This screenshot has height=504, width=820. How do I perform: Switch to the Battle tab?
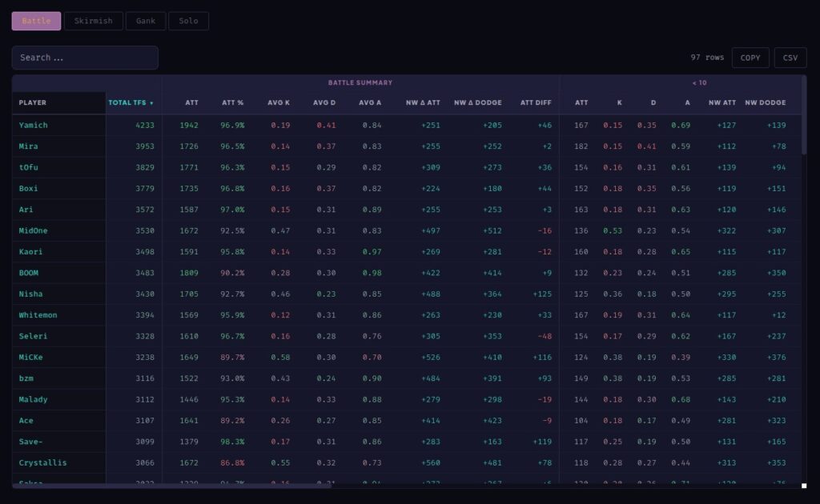click(x=36, y=21)
